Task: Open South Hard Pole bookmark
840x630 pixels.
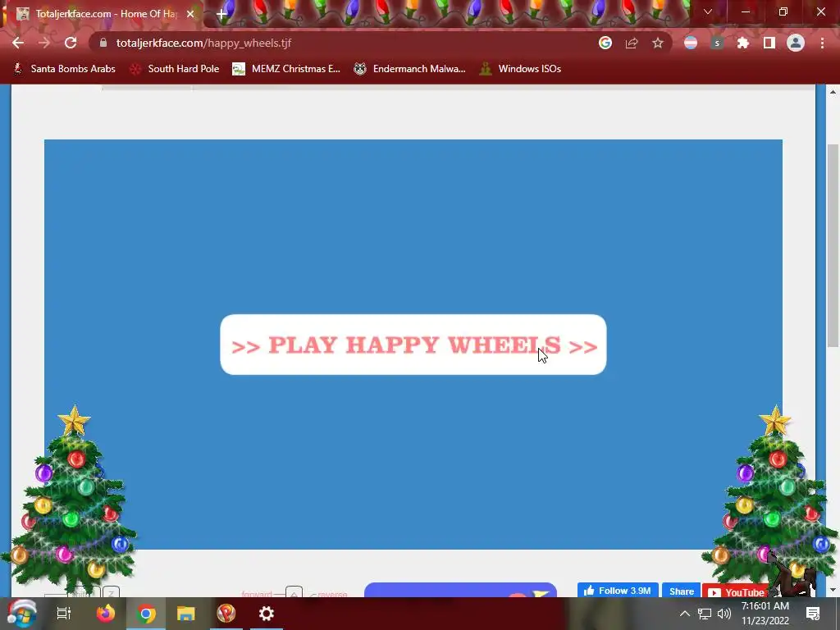Action: (x=175, y=69)
